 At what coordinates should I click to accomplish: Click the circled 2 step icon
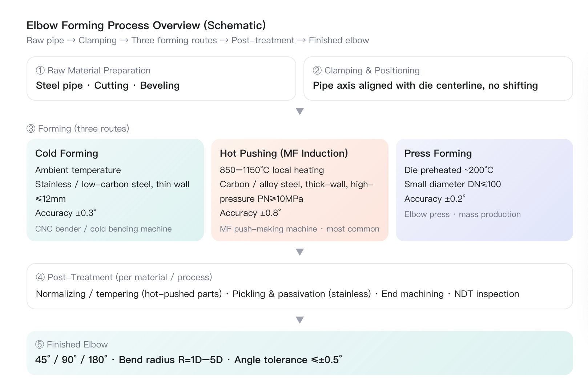[x=317, y=71]
